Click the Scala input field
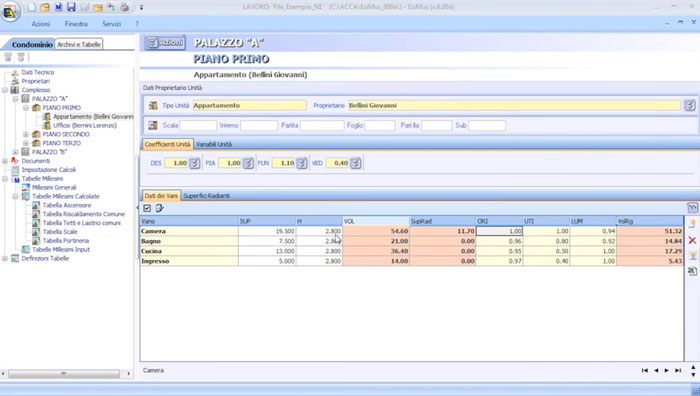The image size is (700, 396). [198, 125]
